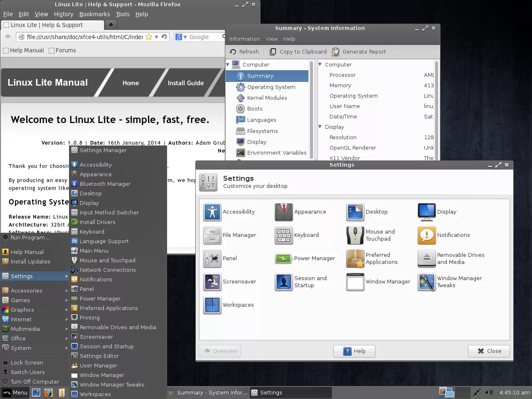Select Kernel Modules in System Information tree
Viewport: 532px width, 399px height.
point(267,98)
